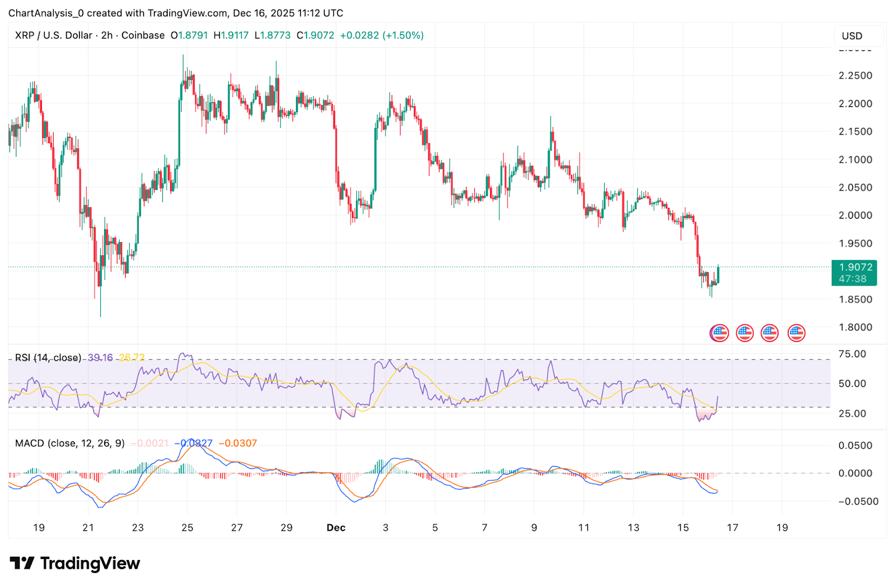
Task: Click the yellow RSI average value 26.72
Action: pos(132,358)
